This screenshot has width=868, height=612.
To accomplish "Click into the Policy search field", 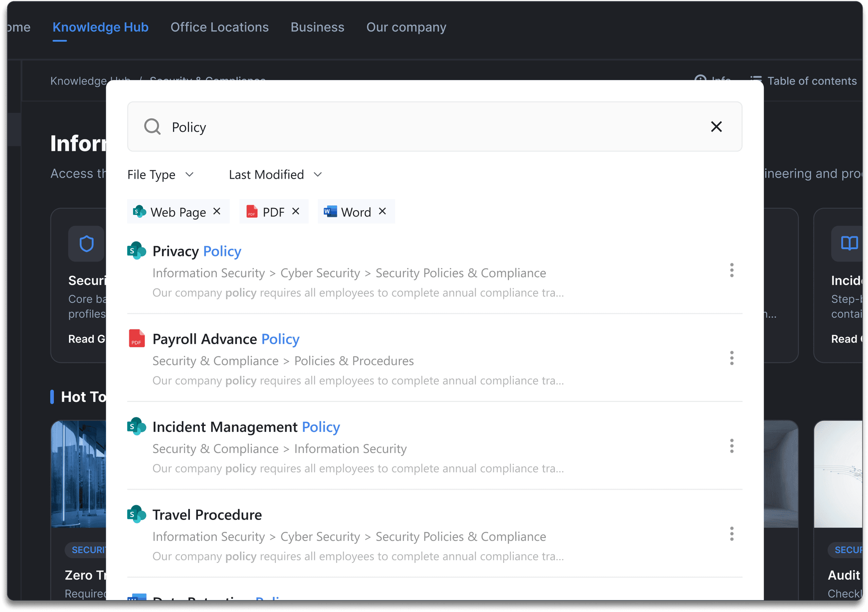I will (x=434, y=126).
